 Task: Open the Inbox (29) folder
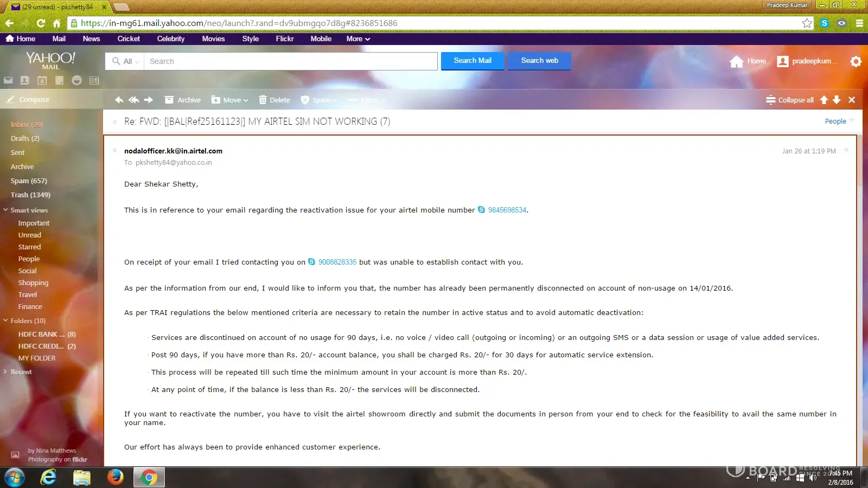(x=27, y=124)
